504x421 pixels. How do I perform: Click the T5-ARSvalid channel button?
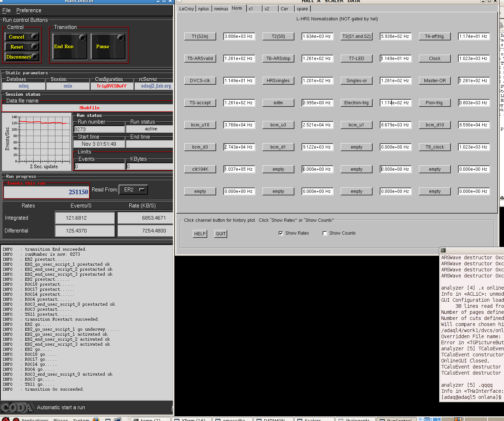tap(200, 59)
